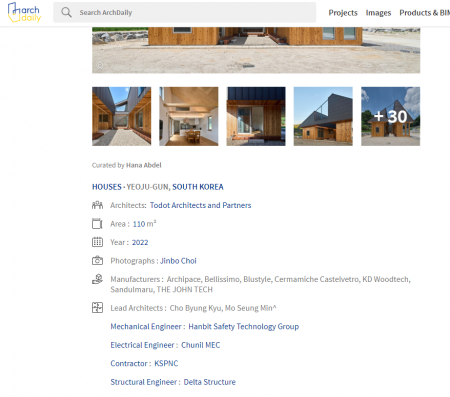Open the Todot Architects and Partners link
This screenshot has width=450, height=397.
coord(200,205)
